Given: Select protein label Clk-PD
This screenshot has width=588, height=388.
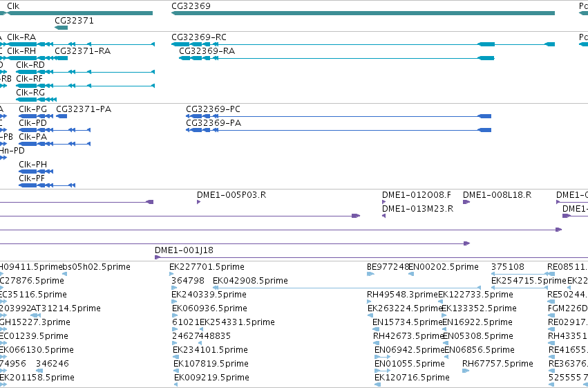Looking at the screenshot, I should point(33,123).
